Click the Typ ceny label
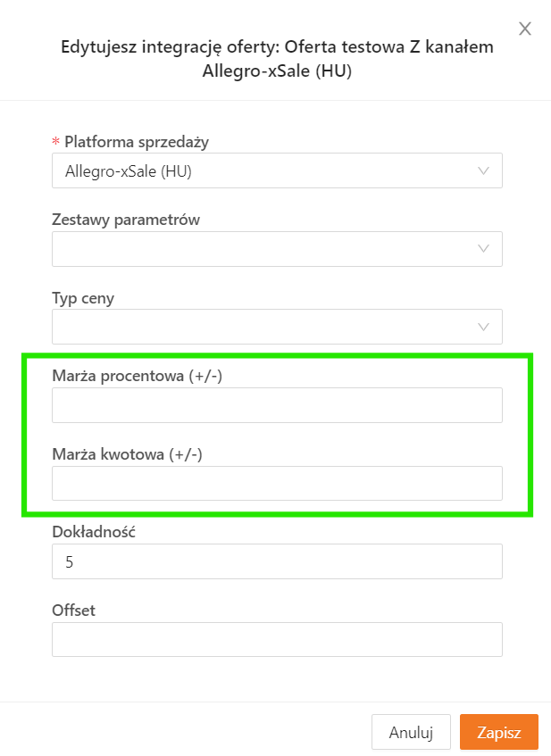551x756 pixels. 83,298
